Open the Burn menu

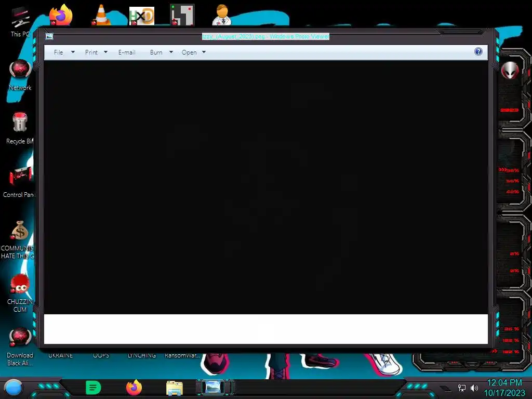[156, 52]
